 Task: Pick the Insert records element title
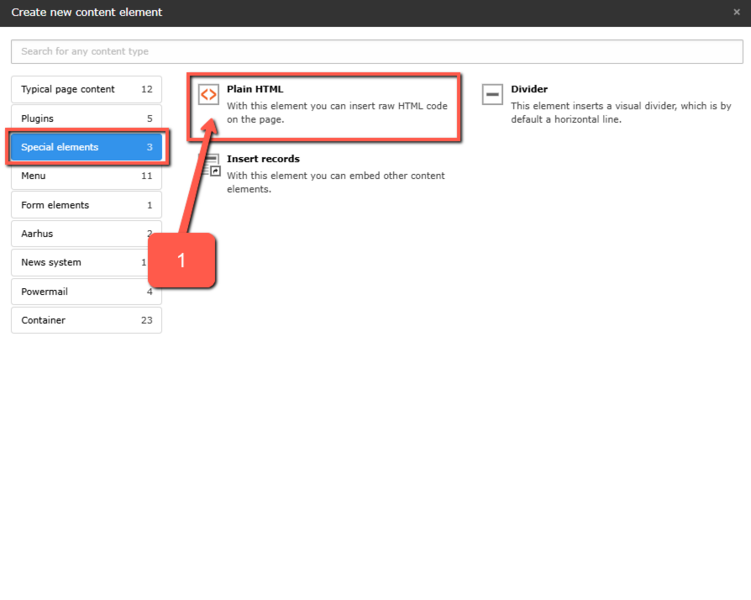click(263, 159)
